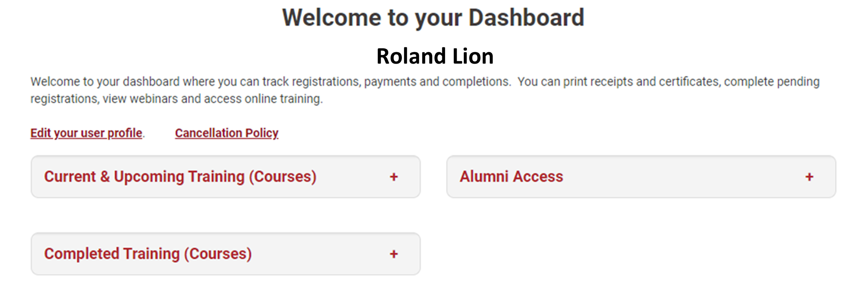Click the plus icon for Current & Upcoming Training
Viewport: 868px width, 301px height.
pyautogui.click(x=394, y=177)
